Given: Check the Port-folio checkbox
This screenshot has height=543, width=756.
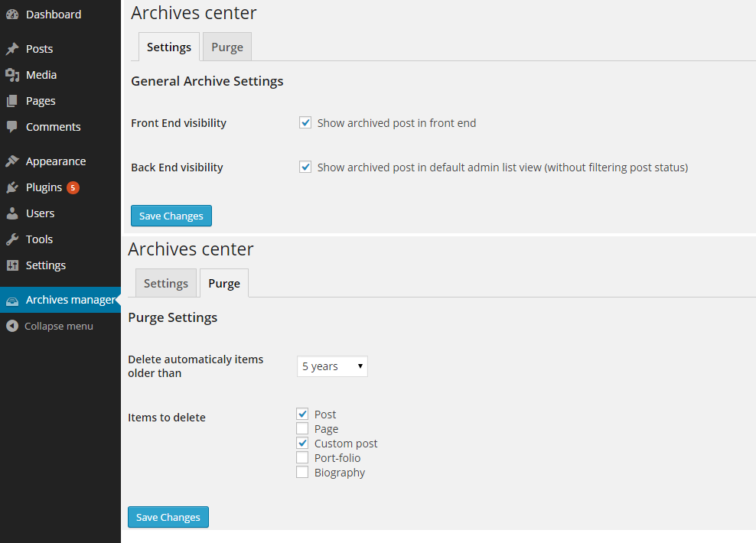Looking at the screenshot, I should point(302,458).
